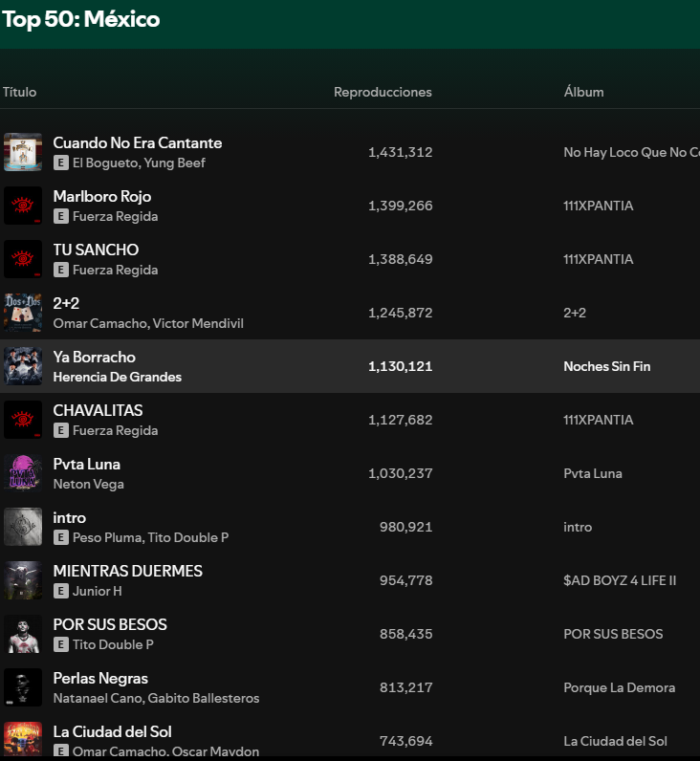Screen dimensions: 700x761
Task: Click the explicit badge on TU SANCHO
Action: click(x=60, y=270)
